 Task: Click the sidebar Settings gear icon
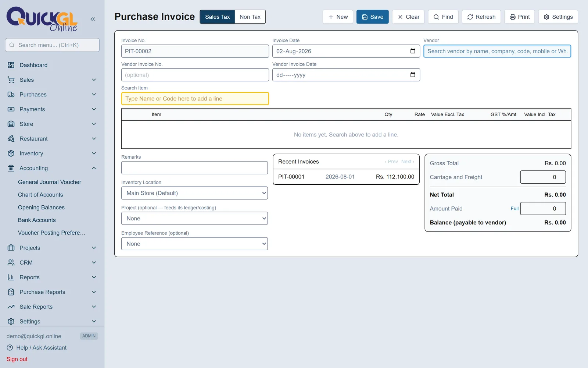click(x=11, y=321)
